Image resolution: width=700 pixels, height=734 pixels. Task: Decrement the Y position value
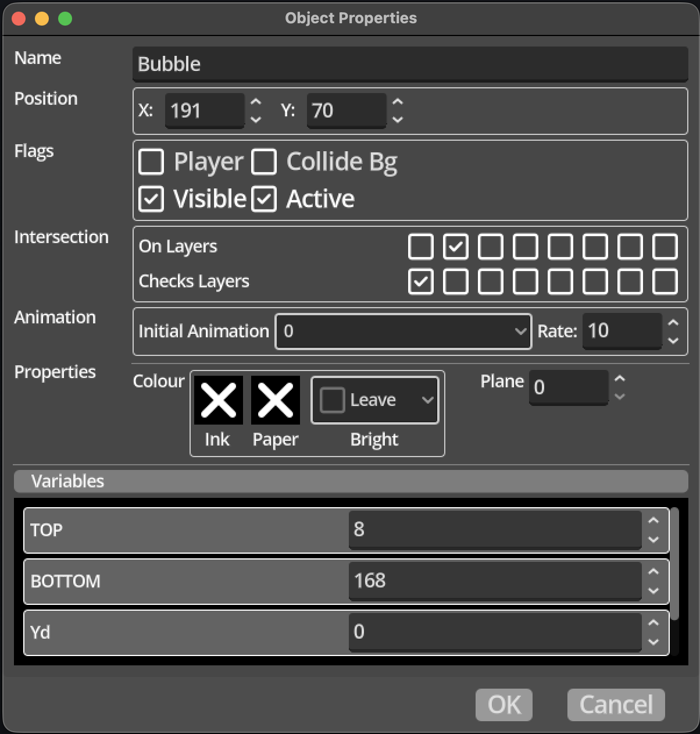point(397,119)
